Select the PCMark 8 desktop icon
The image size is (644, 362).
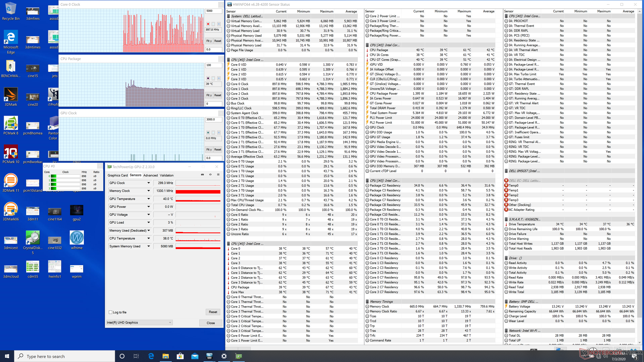[11, 126]
